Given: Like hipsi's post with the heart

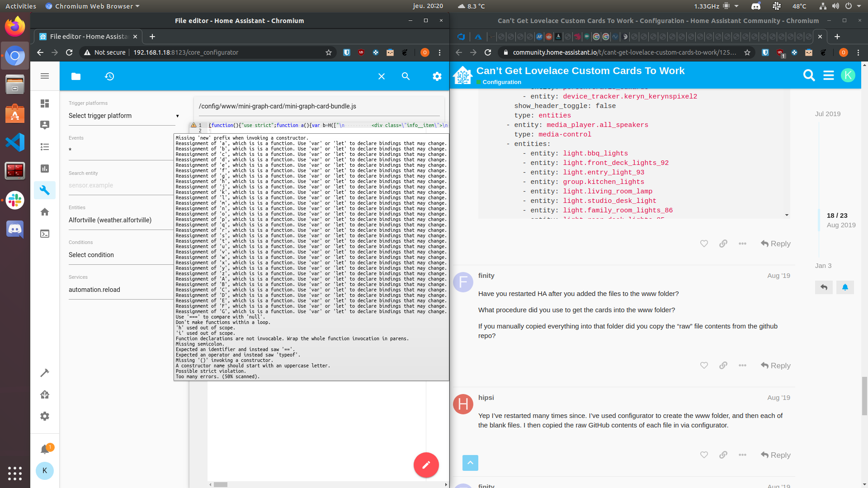Looking at the screenshot, I should coord(704,455).
